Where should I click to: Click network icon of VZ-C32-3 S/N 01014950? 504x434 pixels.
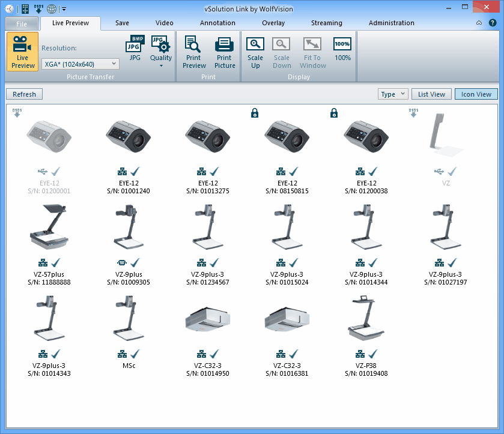coord(201,354)
